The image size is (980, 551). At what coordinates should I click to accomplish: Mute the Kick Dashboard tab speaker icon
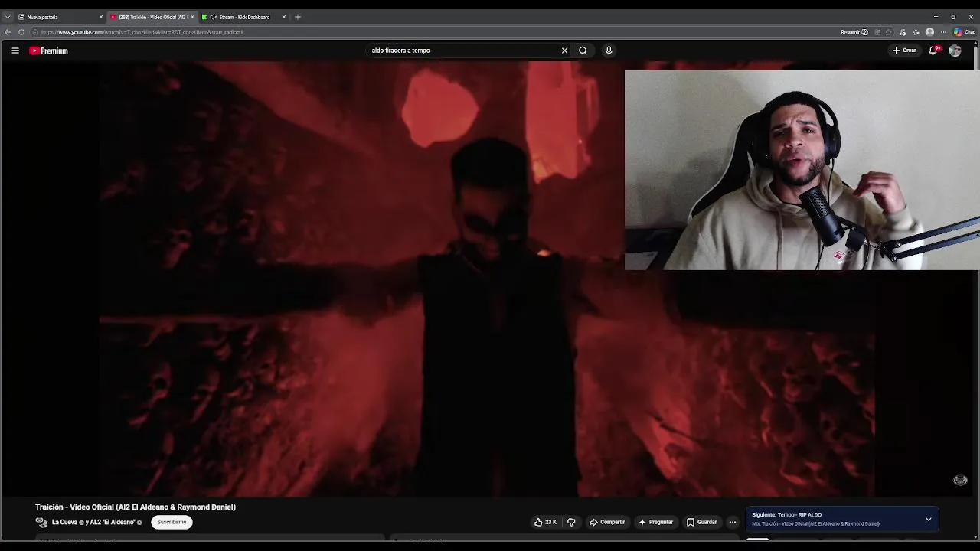click(x=213, y=17)
